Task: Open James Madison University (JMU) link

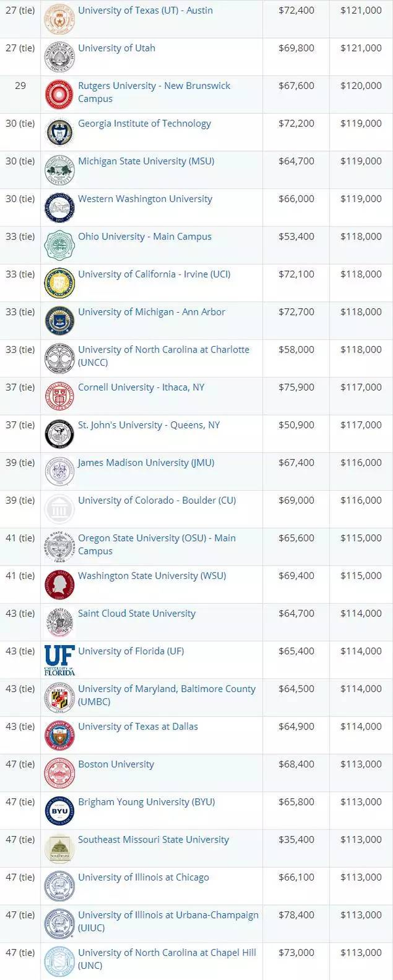Action: coord(146,463)
